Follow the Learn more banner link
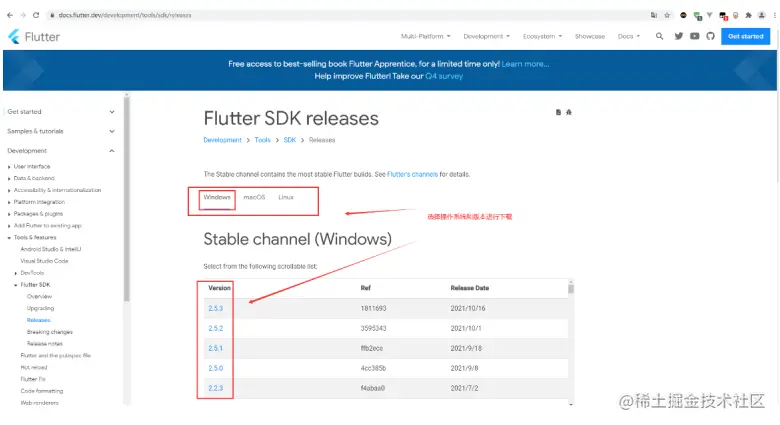Viewport: 780px width, 425px height. tap(525, 64)
